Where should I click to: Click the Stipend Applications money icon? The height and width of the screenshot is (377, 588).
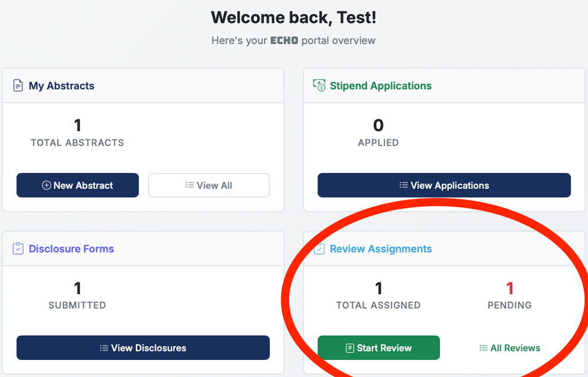pos(319,86)
